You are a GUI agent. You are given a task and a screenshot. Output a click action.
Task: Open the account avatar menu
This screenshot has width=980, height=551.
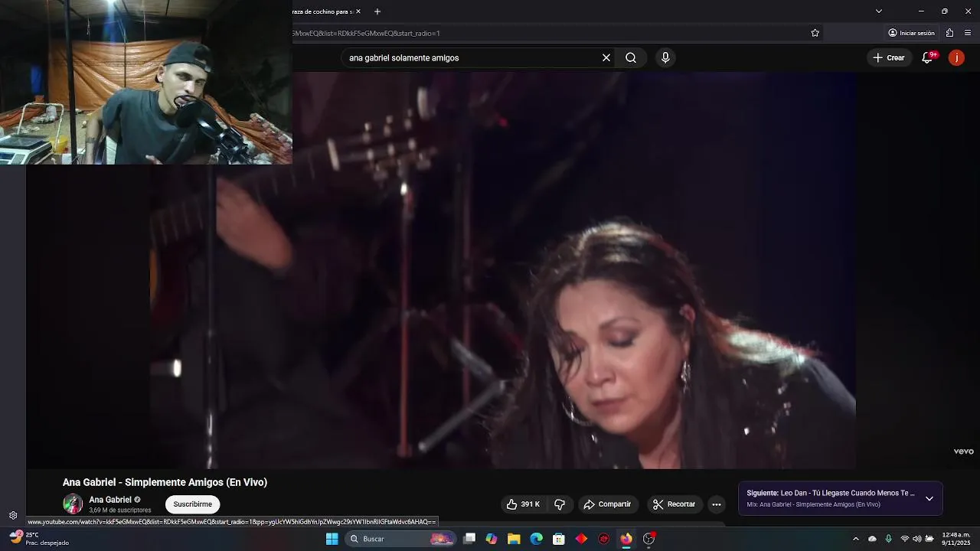click(956, 57)
